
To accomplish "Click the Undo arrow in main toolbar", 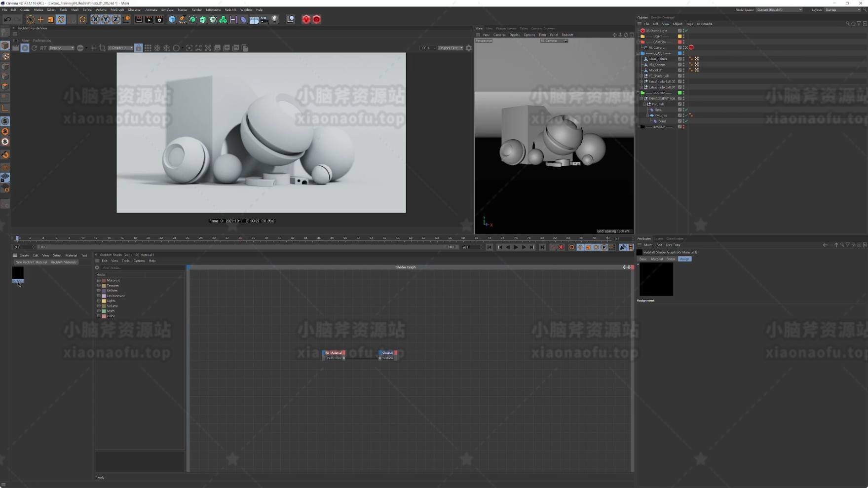I will (7, 20).
